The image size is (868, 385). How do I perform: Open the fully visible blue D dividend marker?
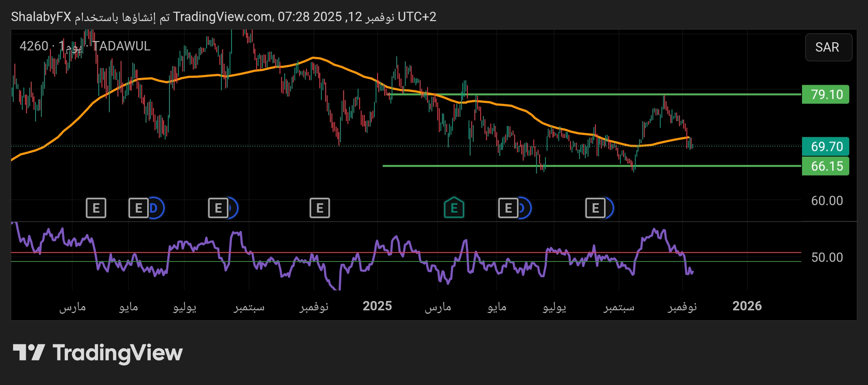coord(155,208)
